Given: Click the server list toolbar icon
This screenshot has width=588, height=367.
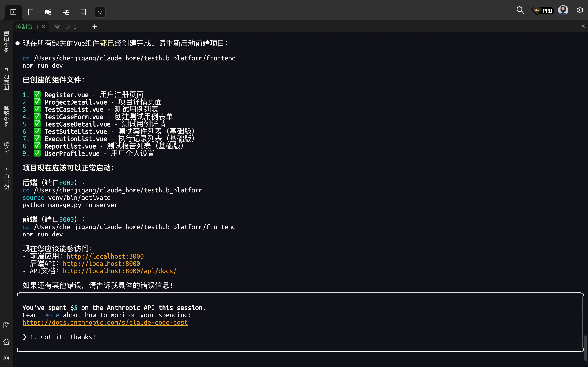Looking at the screenshot, I should pyautogui.click(x=83, y=12).
